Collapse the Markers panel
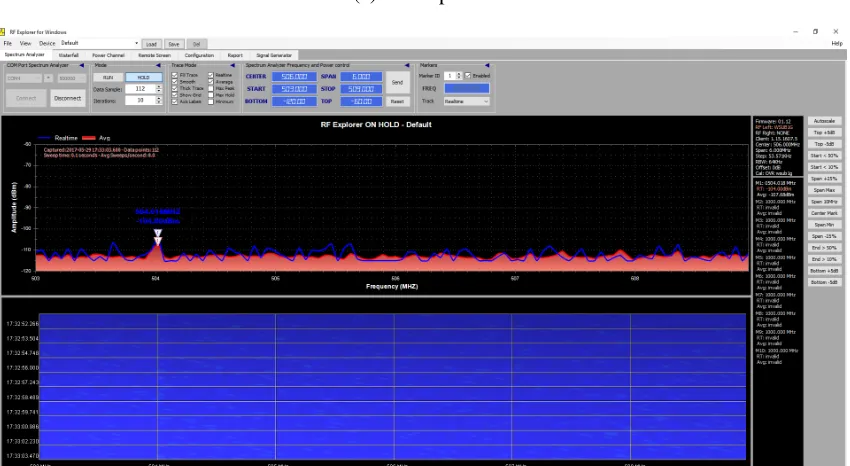This screenshot has width=850, height=466. [487, 65]
